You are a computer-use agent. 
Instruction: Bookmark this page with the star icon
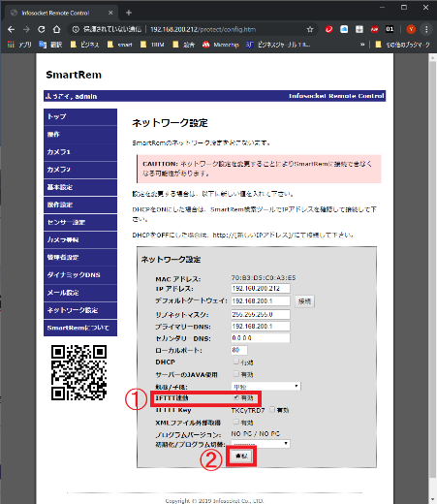click(x=310, y=29)
